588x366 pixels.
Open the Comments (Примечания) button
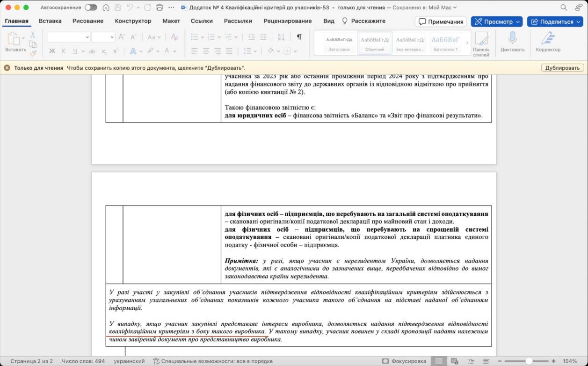pyautogui.click(x=441, y=22)
